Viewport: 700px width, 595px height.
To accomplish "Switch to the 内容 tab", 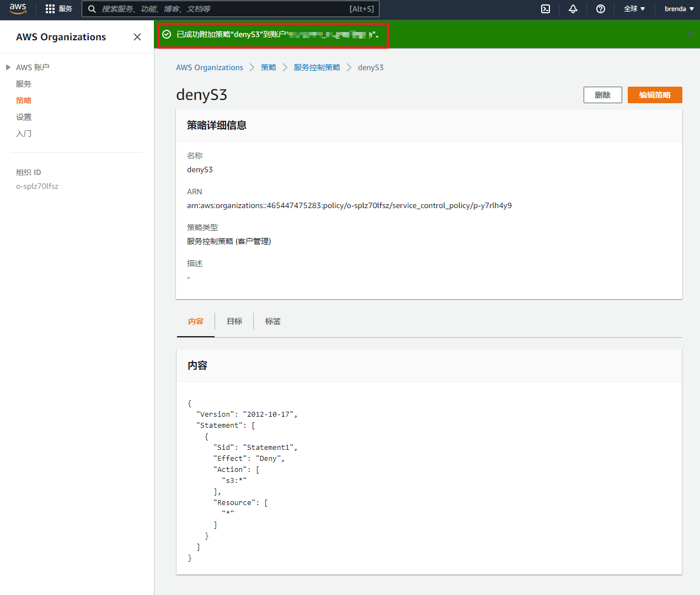I will 196,321.
